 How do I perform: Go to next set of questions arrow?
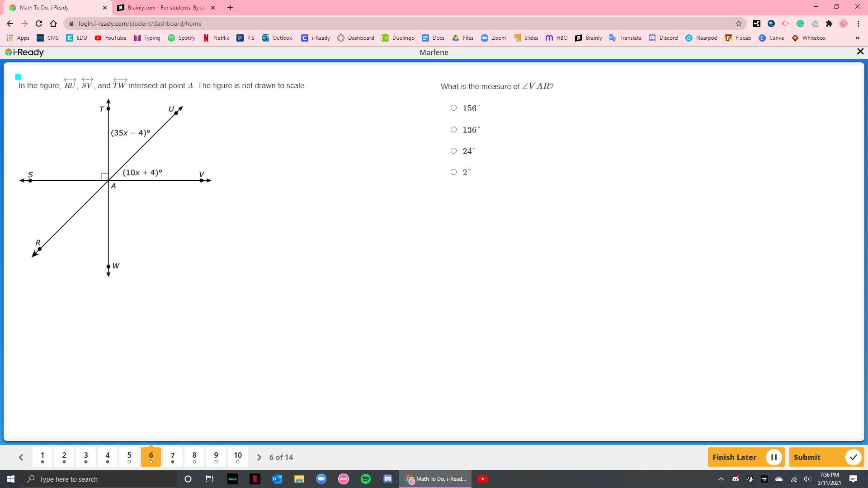pyautogui.click(x=259, y=457)
